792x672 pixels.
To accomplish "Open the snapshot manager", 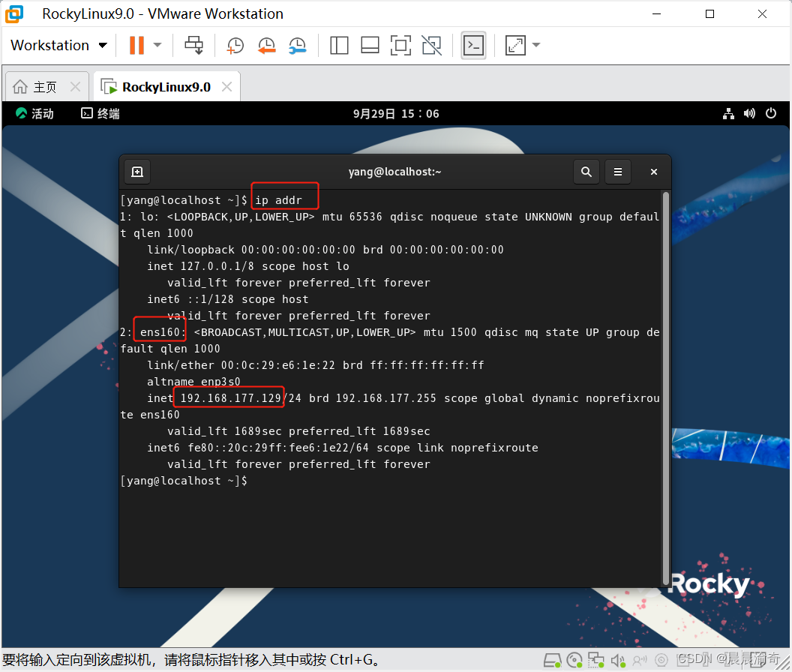I will click(298, 46).
